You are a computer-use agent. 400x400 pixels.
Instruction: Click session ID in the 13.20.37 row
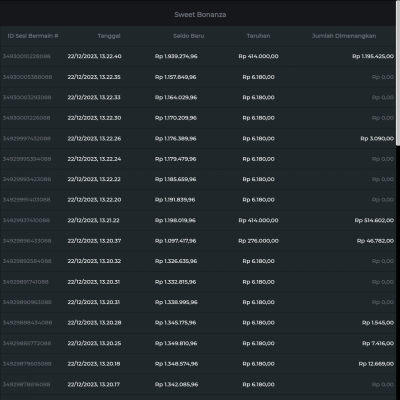[27, 241]
